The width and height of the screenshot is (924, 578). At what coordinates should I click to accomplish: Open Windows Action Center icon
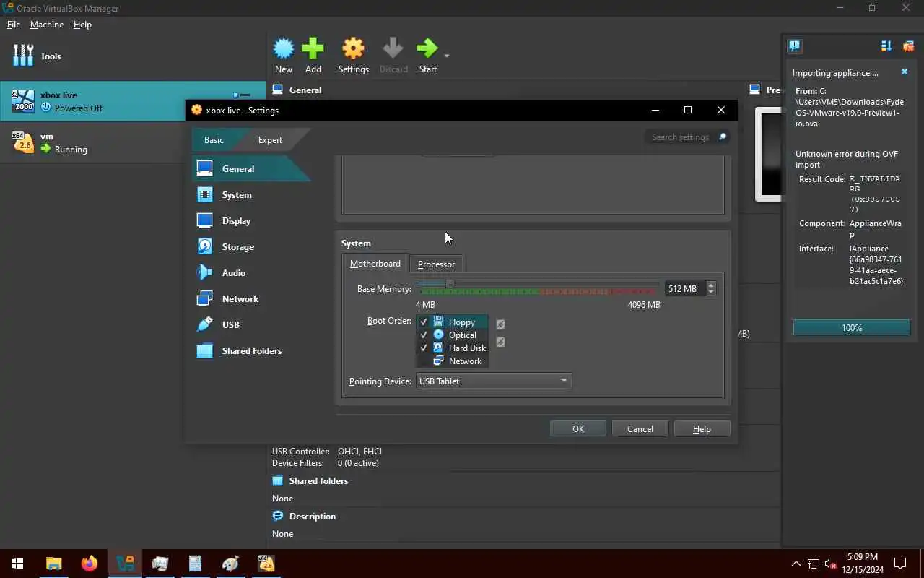(x=900, y=564)
